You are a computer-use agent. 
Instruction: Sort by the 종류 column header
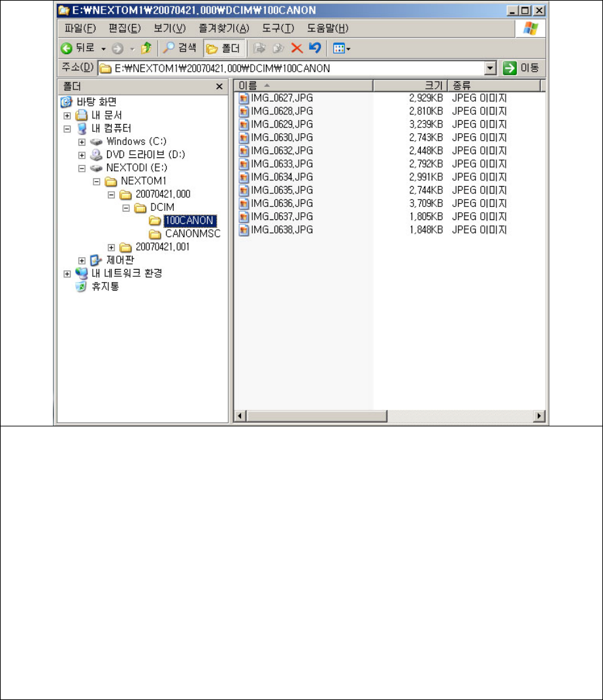coord(494,86)
